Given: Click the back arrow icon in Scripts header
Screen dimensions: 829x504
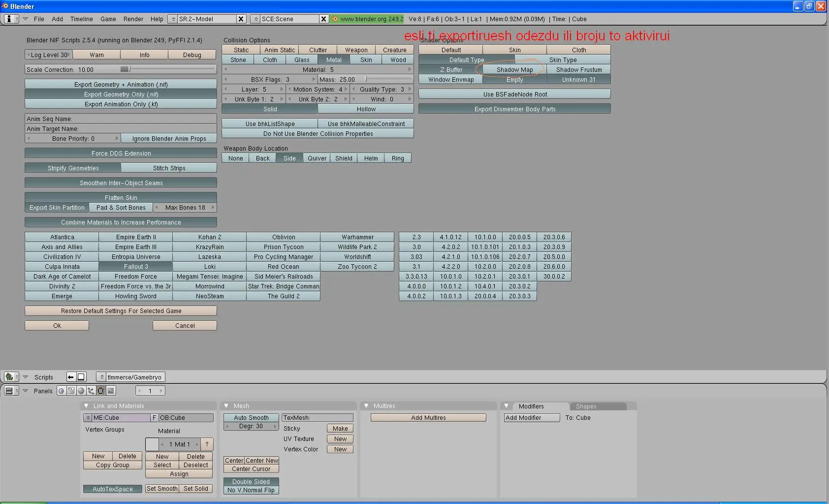Looking at the screenshot, I should click(71, 377).
